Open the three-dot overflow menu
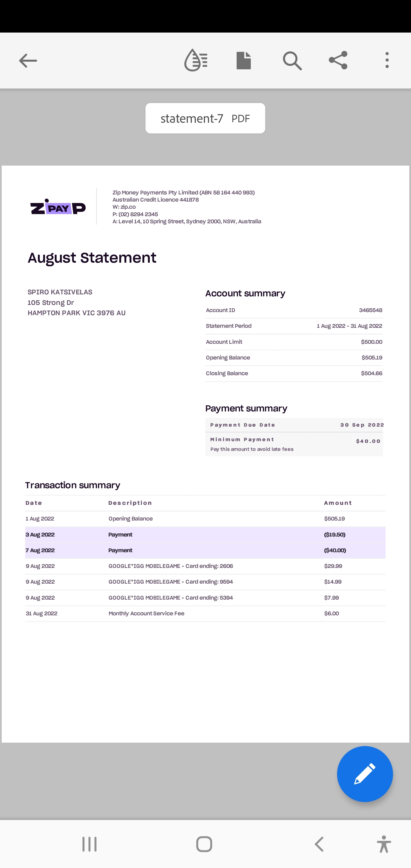Image resolution: width=411 pixels, height=868 pixels. [x=387, y=61]
